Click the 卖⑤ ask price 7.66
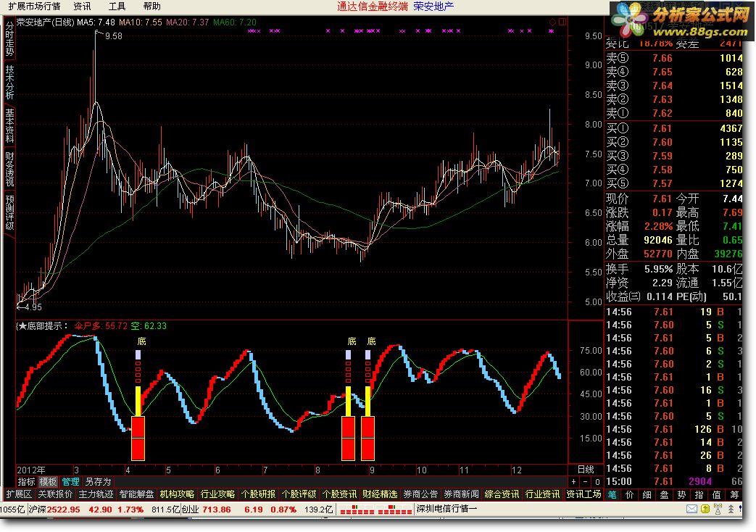756x532 pixels. tap(662, 59)
